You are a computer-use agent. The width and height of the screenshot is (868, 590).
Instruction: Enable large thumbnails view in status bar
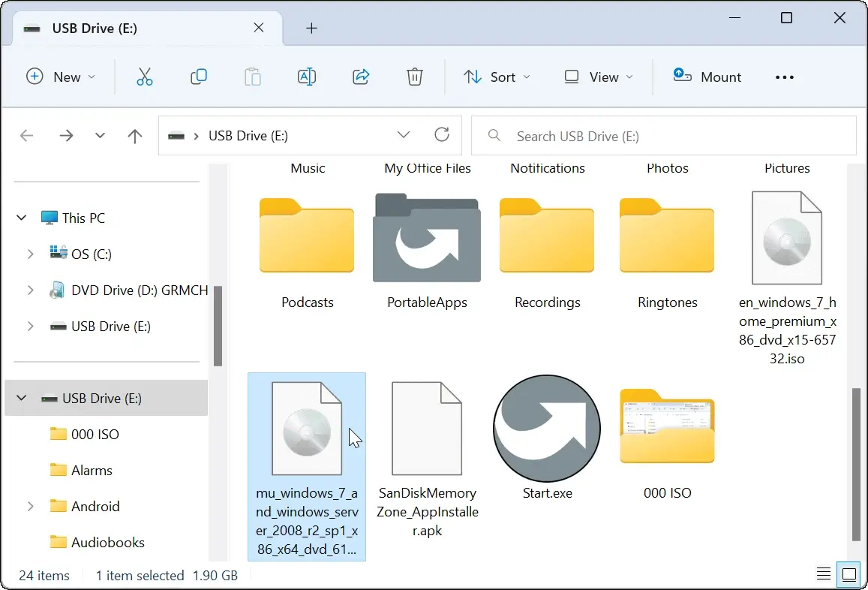[849, 573]
